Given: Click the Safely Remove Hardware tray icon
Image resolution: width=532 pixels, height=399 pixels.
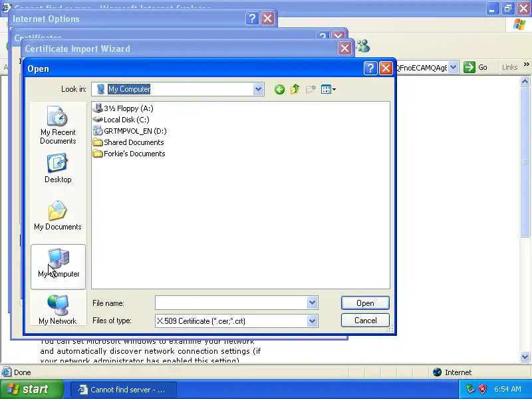Looking at the screenshot, I should 470,389.
